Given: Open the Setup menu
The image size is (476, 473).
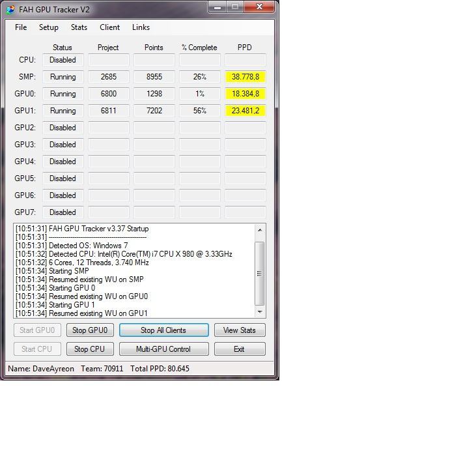Looking at the screenshot, I should click(49, 27).
